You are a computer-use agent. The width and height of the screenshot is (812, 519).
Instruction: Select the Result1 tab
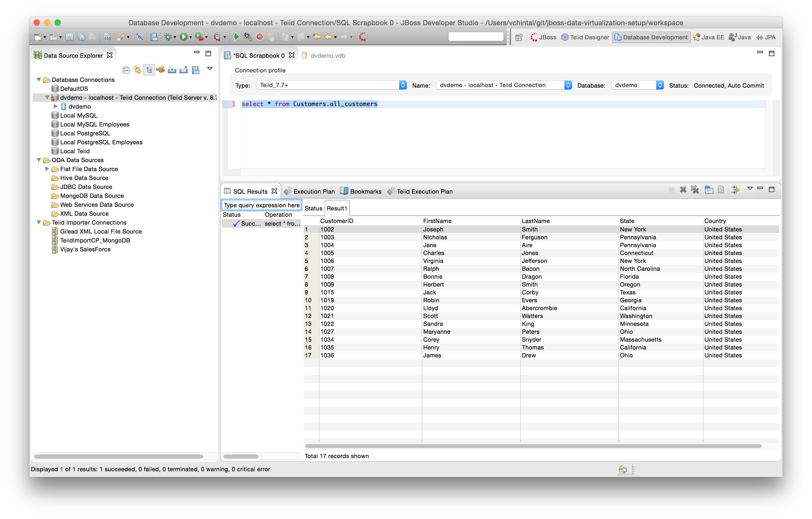click(x=337, y=208)
